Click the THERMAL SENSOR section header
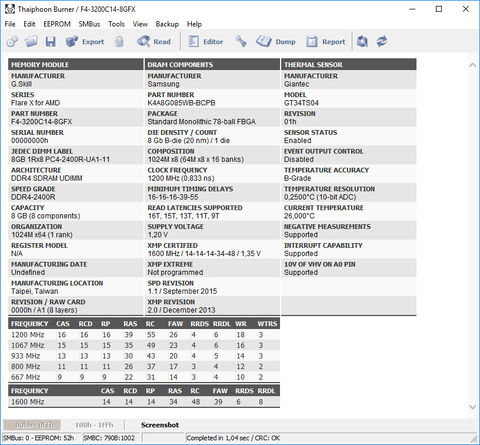 point(349,65)
